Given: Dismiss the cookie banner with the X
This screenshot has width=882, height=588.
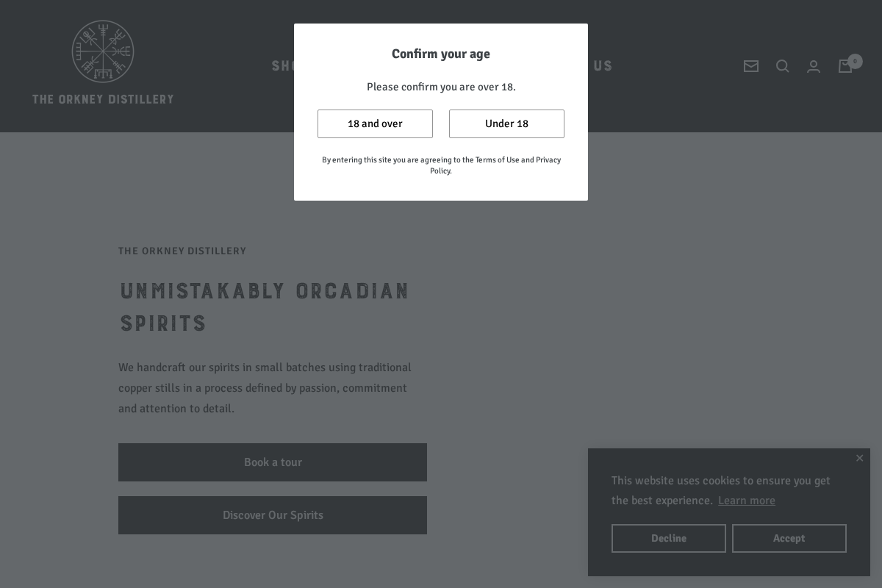Looking at the screenshot, I should point(859,458).
